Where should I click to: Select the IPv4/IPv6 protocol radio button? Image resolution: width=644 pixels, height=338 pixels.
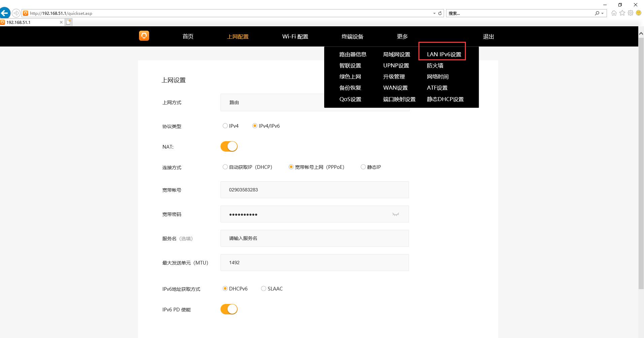255,126
